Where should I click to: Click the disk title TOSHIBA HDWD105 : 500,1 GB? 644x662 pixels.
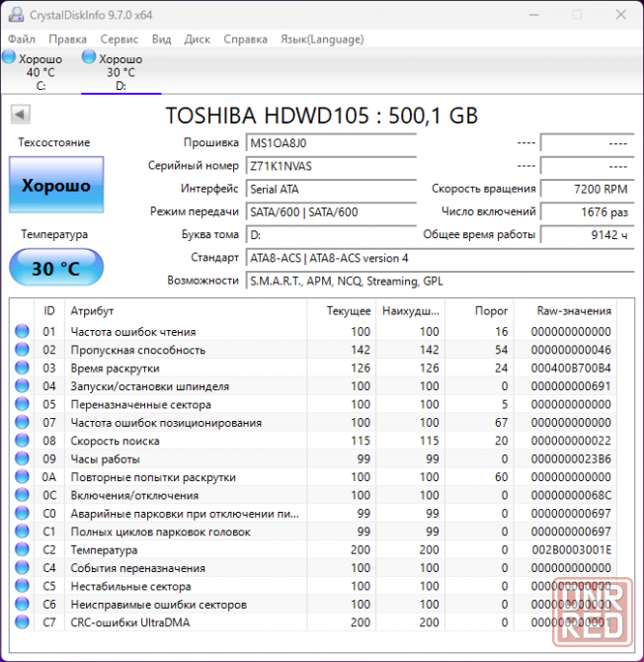point(322,116)
